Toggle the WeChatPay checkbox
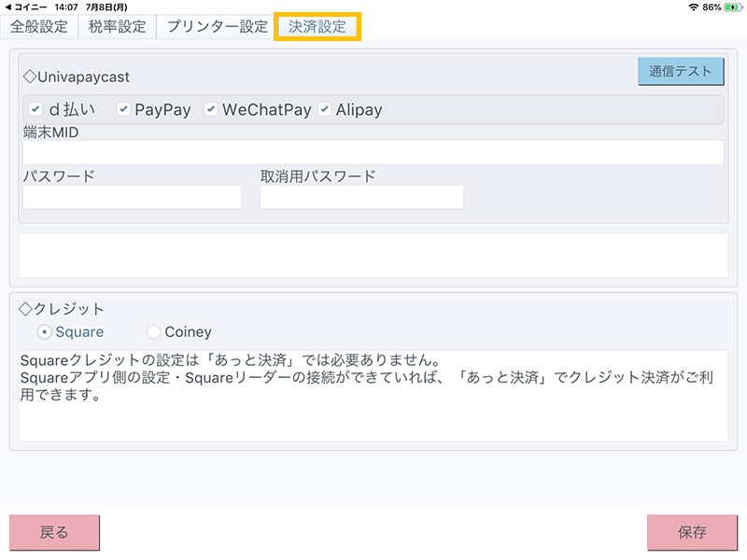Screen dimensions: 747x560 click(211, 109)
